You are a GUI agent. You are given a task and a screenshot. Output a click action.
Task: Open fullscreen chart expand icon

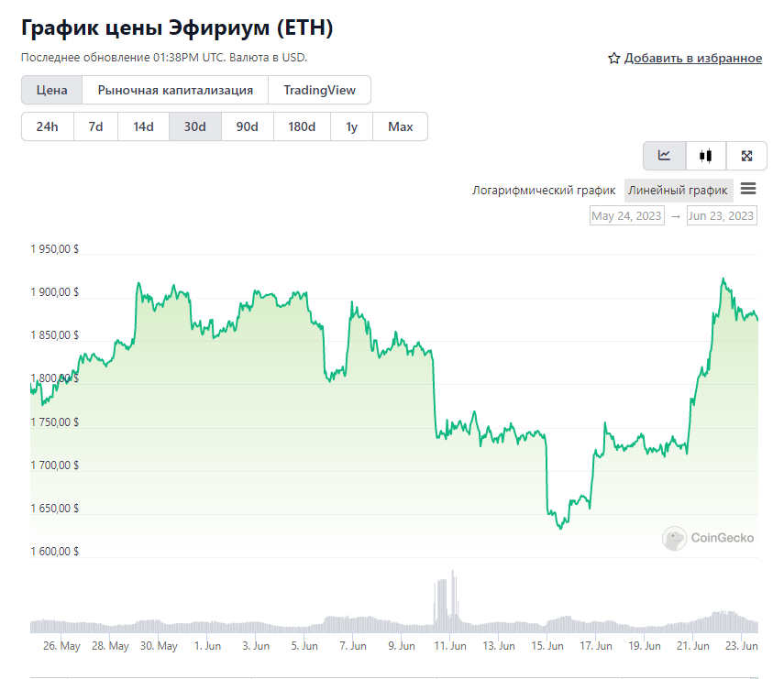(x=746, y=156)
